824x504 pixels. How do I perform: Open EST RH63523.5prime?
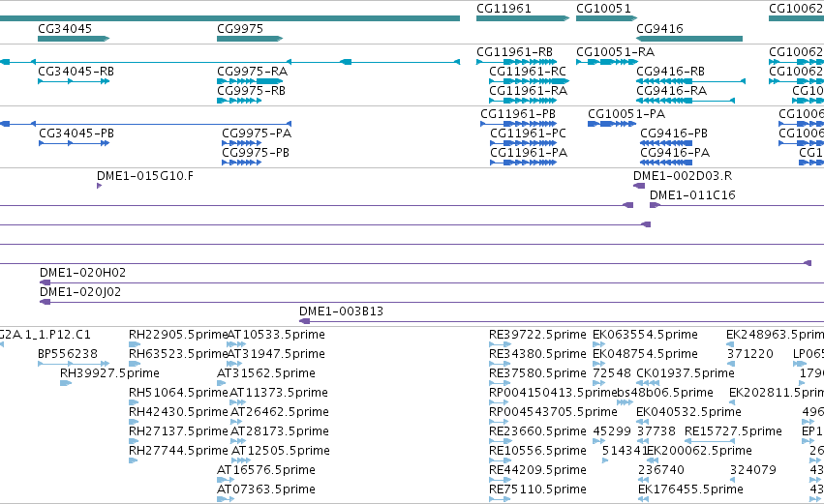tap(178, 354)
